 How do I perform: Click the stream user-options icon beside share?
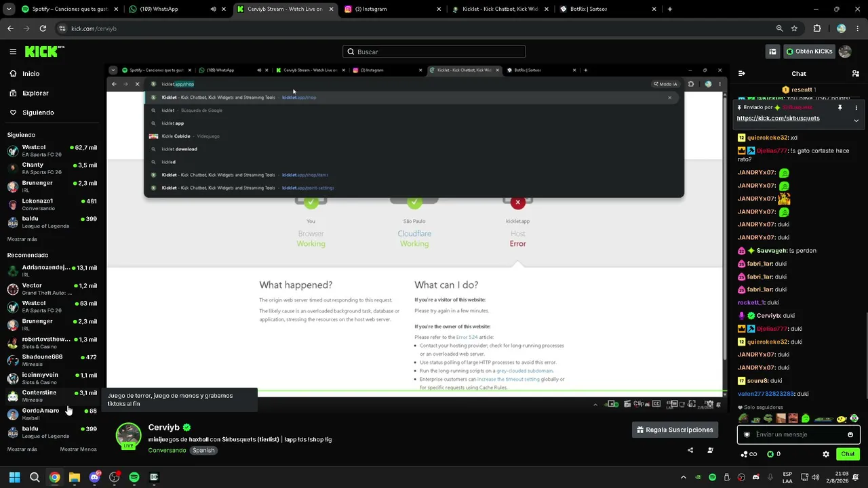tap(710, 450)
